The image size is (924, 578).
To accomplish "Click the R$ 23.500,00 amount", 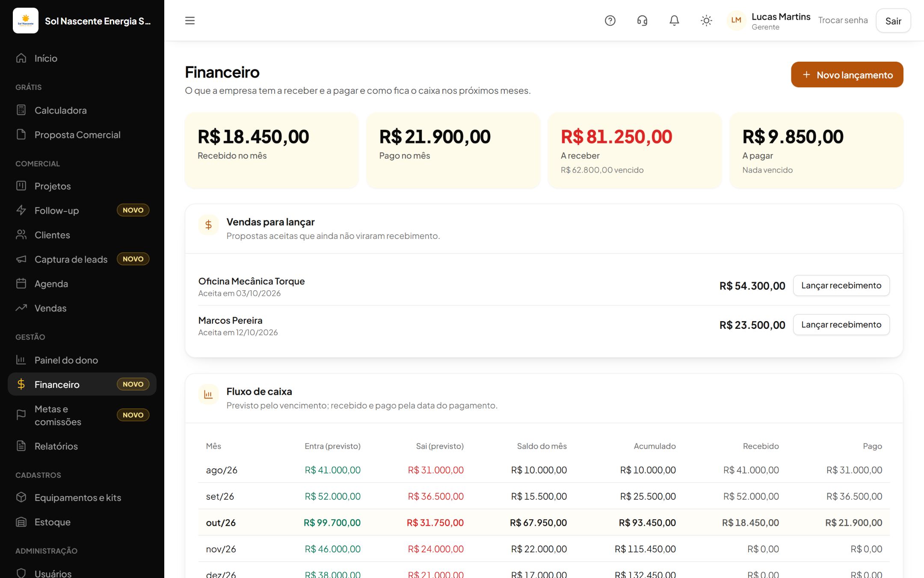I will pyautogui.click(x=752, y=325).
